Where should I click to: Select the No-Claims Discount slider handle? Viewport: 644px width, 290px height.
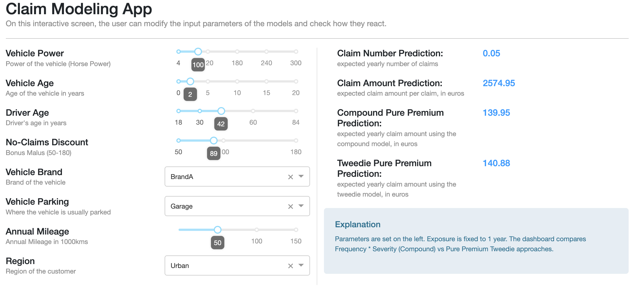pyautogui.click(x=213, y=140)
